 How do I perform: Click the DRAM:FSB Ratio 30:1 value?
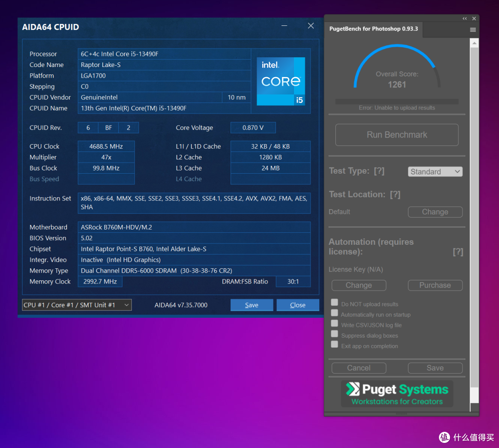pyautogui.click(x=293, y=282)
